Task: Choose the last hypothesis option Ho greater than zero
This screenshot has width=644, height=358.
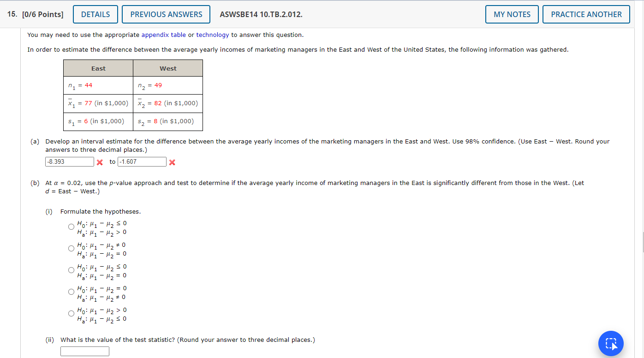Action: (x=71, y=313)
